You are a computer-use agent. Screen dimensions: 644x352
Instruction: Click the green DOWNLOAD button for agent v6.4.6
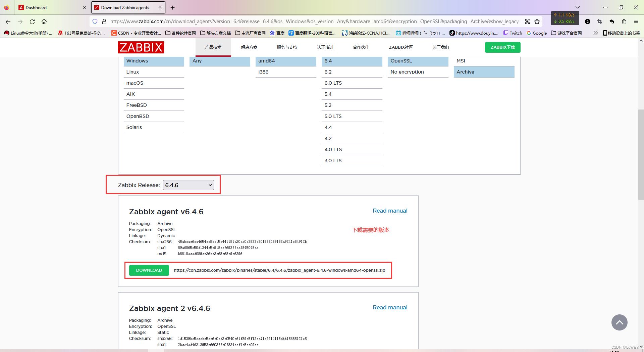[x=149, y=270]
